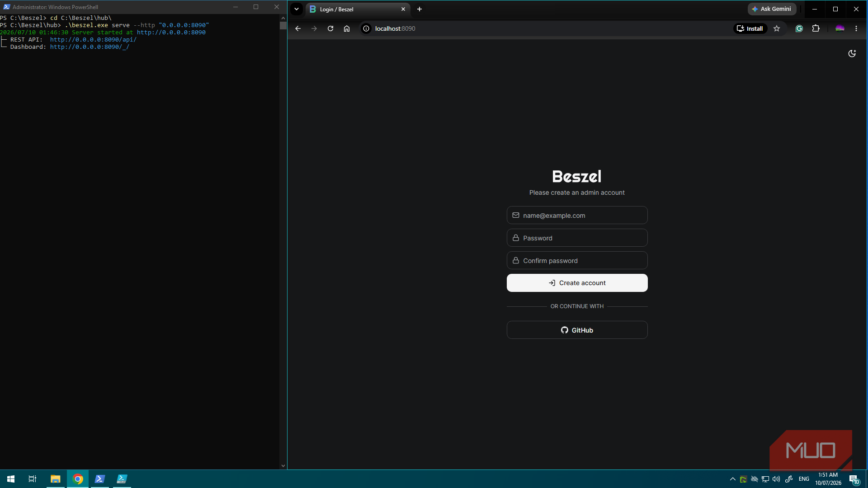The height and width of the screenshot is (488, 868).
Task: Open the Dashboard URL in PowerShell
Action: tap(90, 47)
